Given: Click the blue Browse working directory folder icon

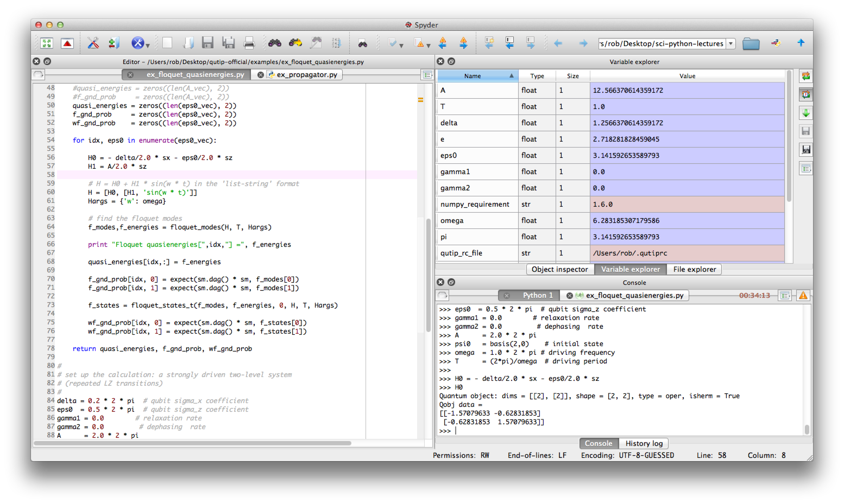Looking at the screenshot, I should (751, 43).
